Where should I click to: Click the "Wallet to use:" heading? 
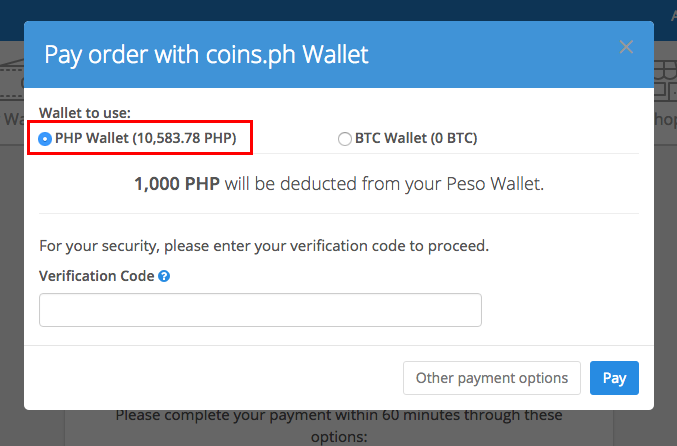[85, 113]
